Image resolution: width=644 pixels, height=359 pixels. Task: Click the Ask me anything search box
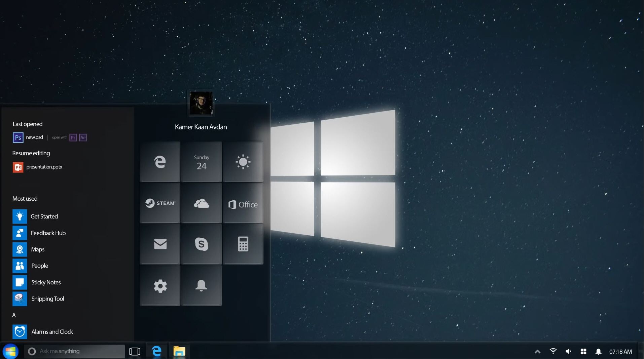[x=74, y=351]
